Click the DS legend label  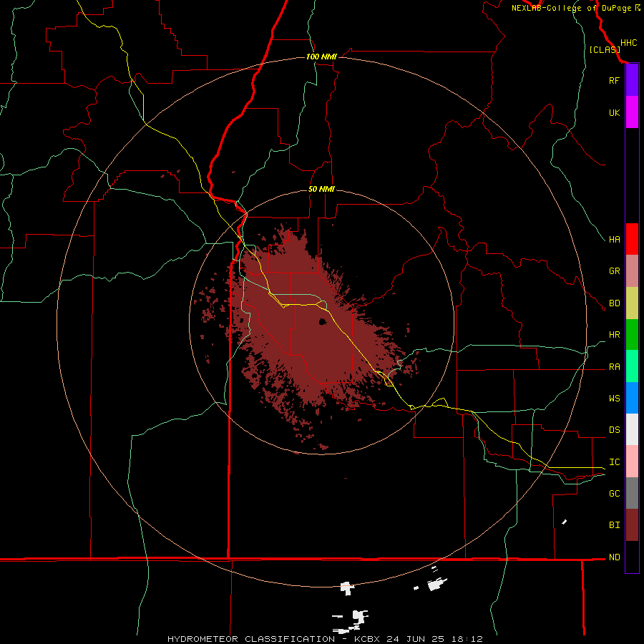[x=614, y=429]
